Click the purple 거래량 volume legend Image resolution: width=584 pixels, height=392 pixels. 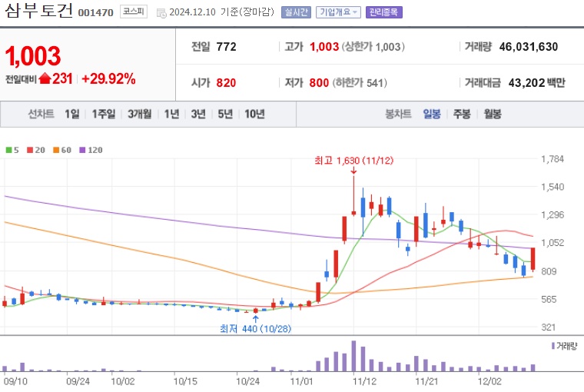coord(564,346)
